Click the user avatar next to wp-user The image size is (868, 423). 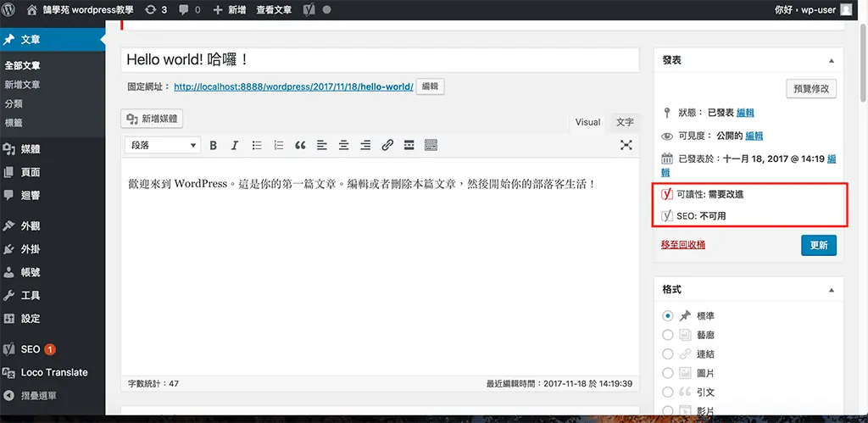[x=846, y=9]
